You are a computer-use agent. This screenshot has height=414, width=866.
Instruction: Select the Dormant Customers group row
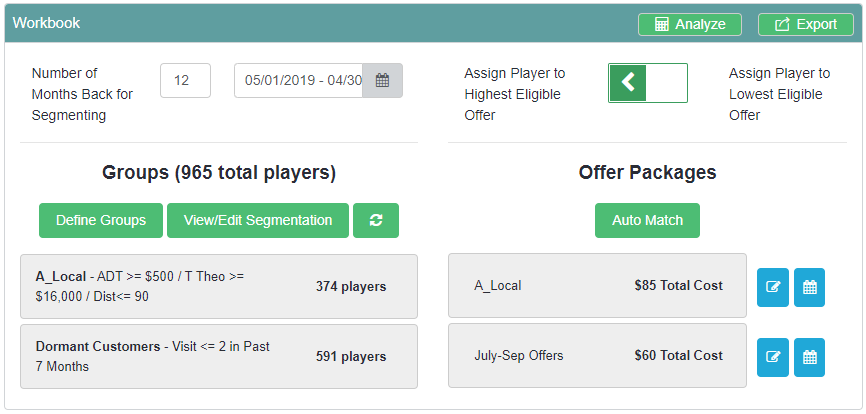[x=218, y=356]
